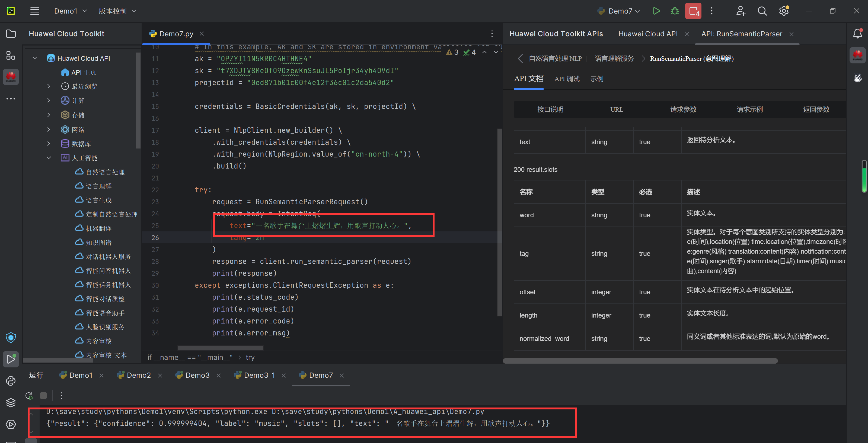Click the API doc horizontal scrollbar

pyautogui.click(x=640, y=361)
